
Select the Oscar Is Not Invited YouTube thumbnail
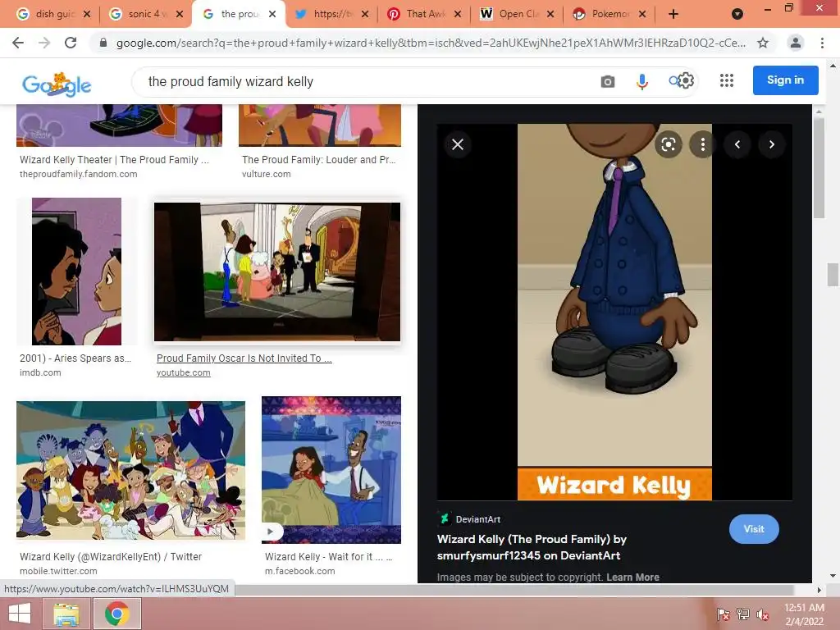pyautogui.click(x=277, y=271)
